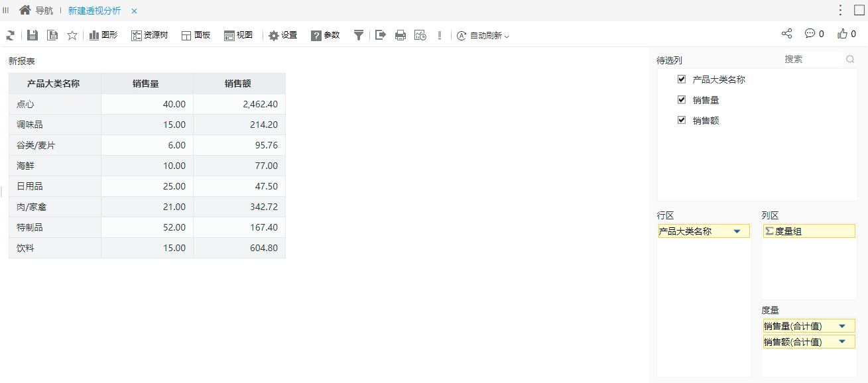
Task: Click the 40.00 cell
Action: (x=147, y=104)
